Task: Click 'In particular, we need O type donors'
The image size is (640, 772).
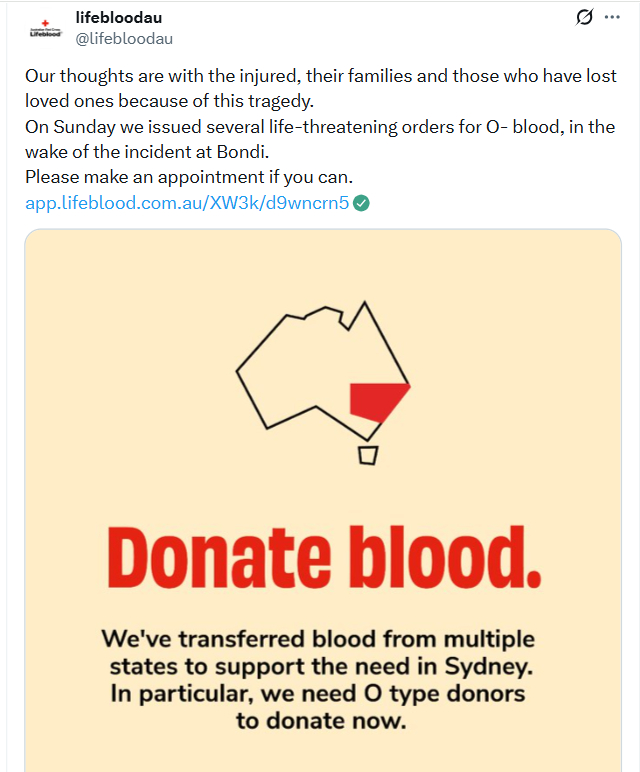Action: tap(320, 694)
